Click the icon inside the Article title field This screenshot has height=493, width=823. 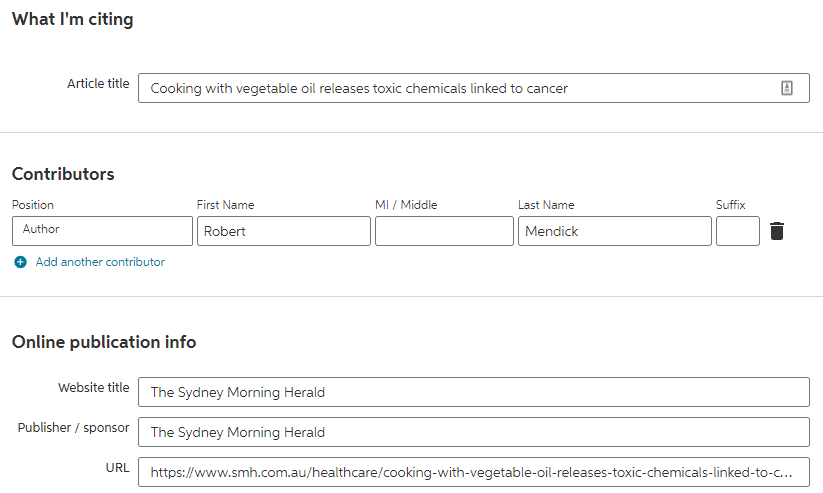coord(787,88)
